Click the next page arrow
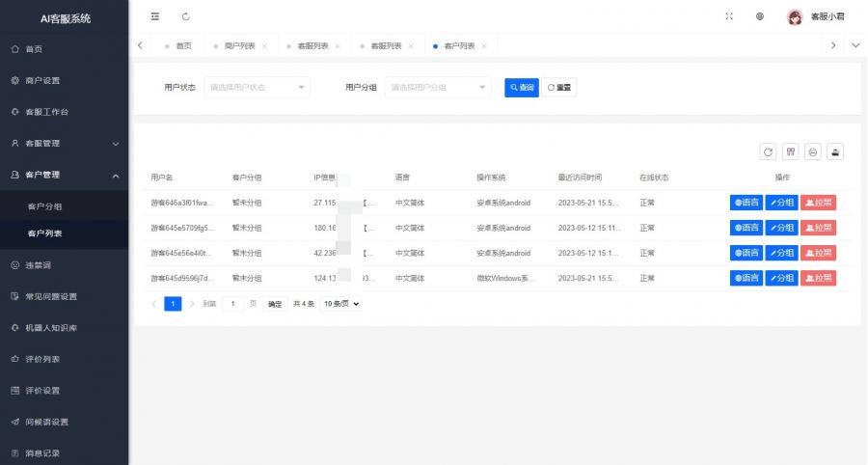Screen dimensions: 868x465 click(x=192, y=303)
